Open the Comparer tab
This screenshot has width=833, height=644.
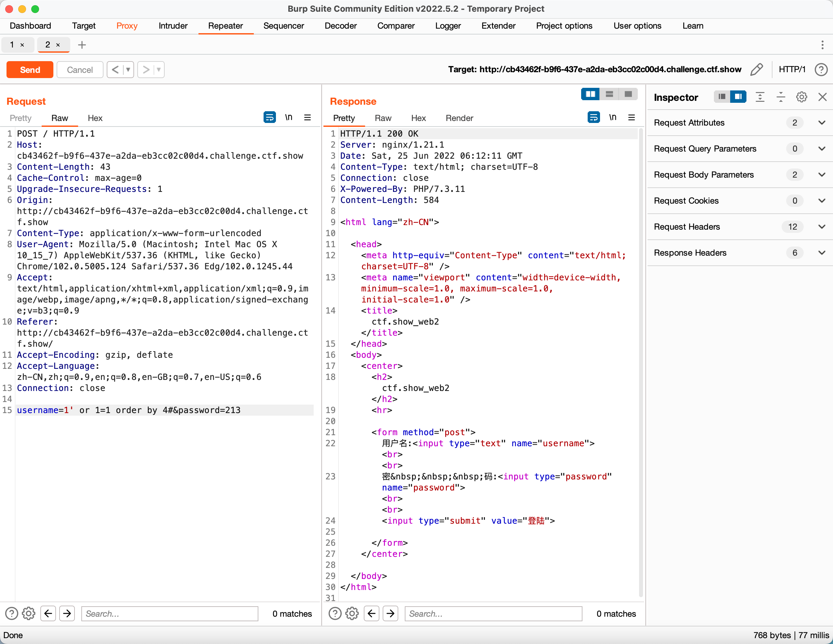pyautogui.click(x=396, y=26)
